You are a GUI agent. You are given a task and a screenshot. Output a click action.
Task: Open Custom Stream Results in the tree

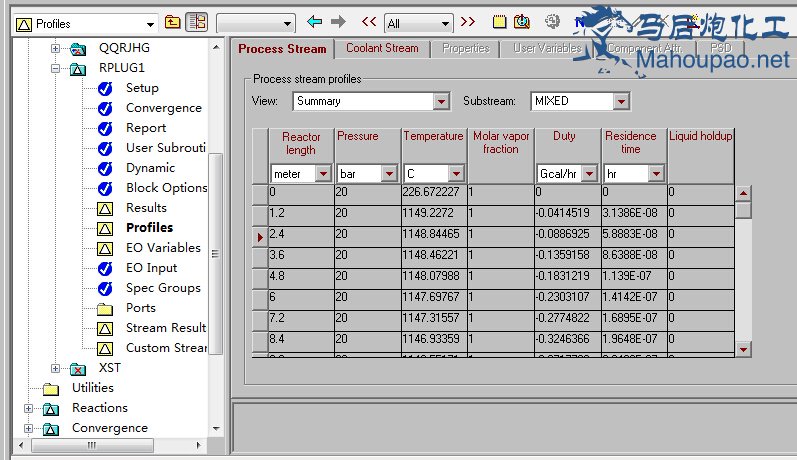166,348
